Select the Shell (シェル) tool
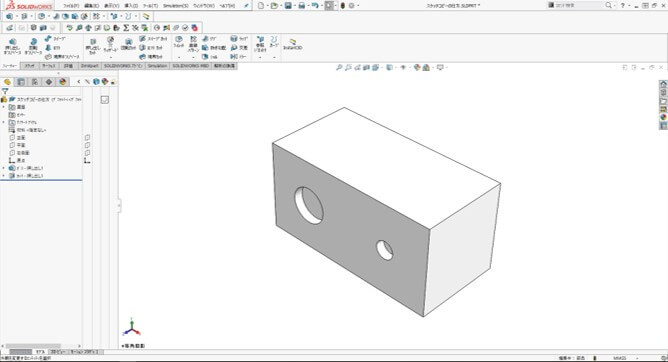This screenshot has width=668, height=362. tap(210, 56)
